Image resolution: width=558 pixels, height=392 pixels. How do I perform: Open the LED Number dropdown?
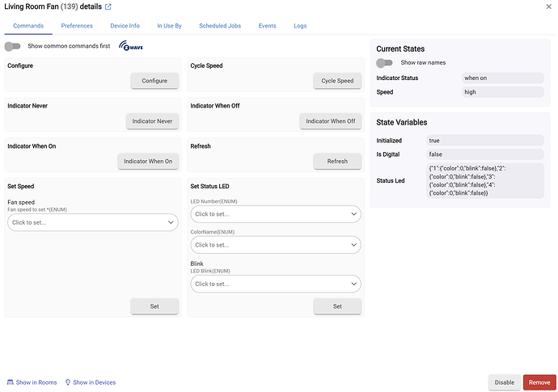click(x=275, y=214)
